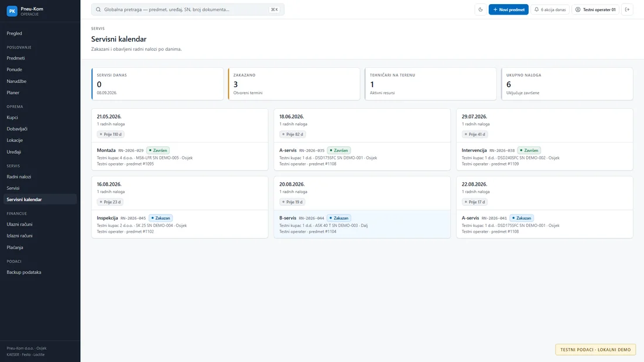Click the 'Prije 41 d' badge

(475, 134)
